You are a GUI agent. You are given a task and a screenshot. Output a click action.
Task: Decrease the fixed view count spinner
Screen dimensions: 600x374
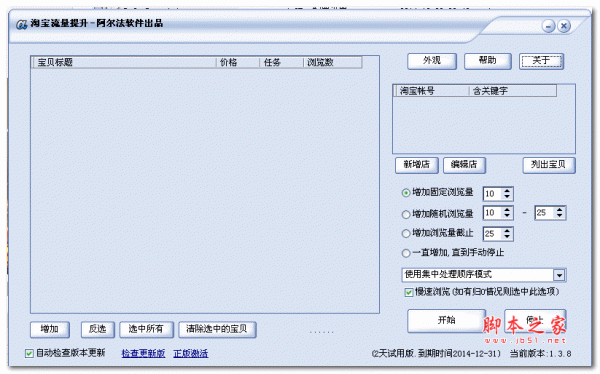click(x=507, y=197)
